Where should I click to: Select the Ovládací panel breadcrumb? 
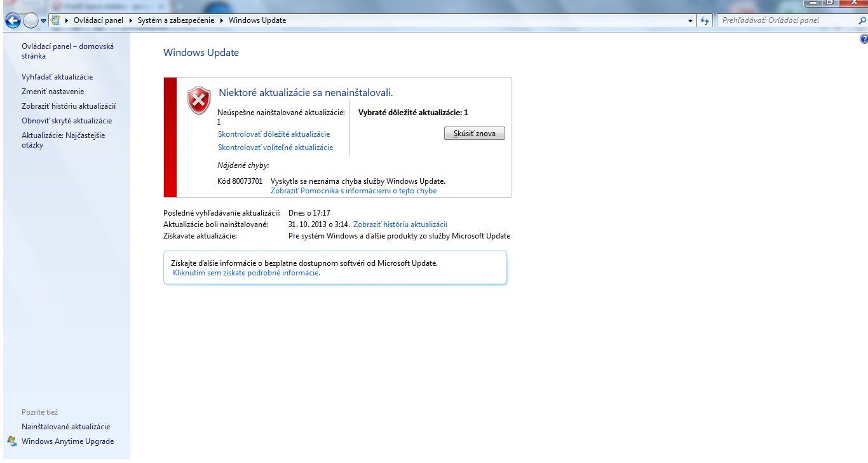point(98,20)
